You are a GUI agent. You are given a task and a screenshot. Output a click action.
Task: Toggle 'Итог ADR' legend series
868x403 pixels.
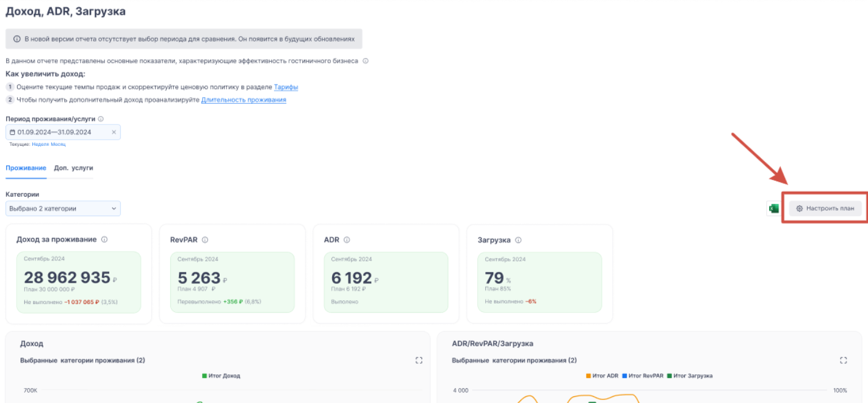point(602,376)
